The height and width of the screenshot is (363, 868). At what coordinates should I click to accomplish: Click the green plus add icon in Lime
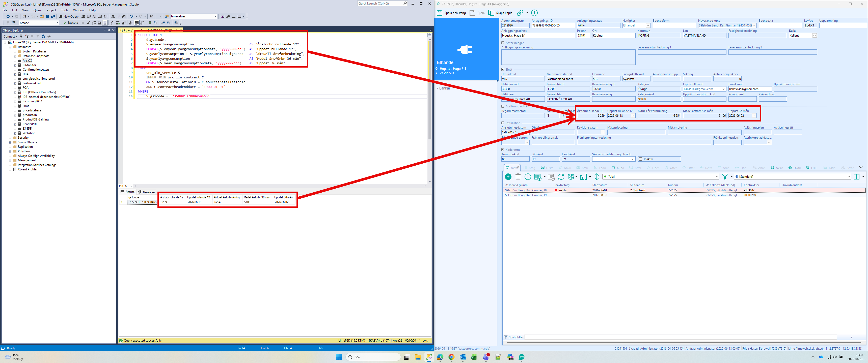(508, 177)
